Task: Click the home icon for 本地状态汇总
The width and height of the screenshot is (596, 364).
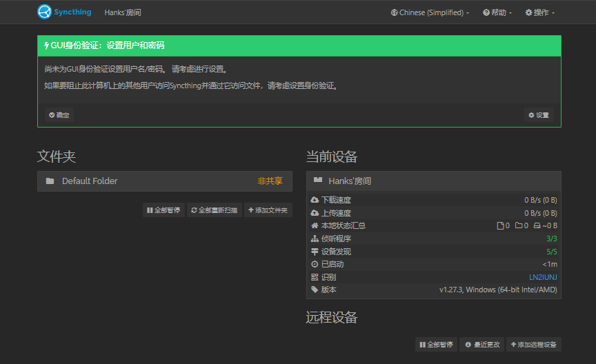Action: click(315, 225)
